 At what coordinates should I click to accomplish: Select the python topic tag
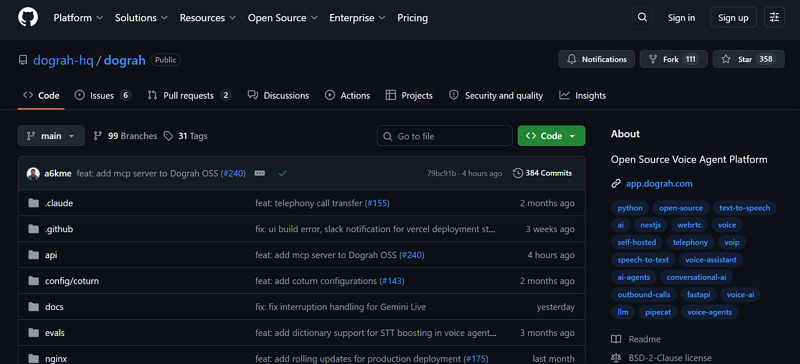pyautogui.click(x=630, y=208)
